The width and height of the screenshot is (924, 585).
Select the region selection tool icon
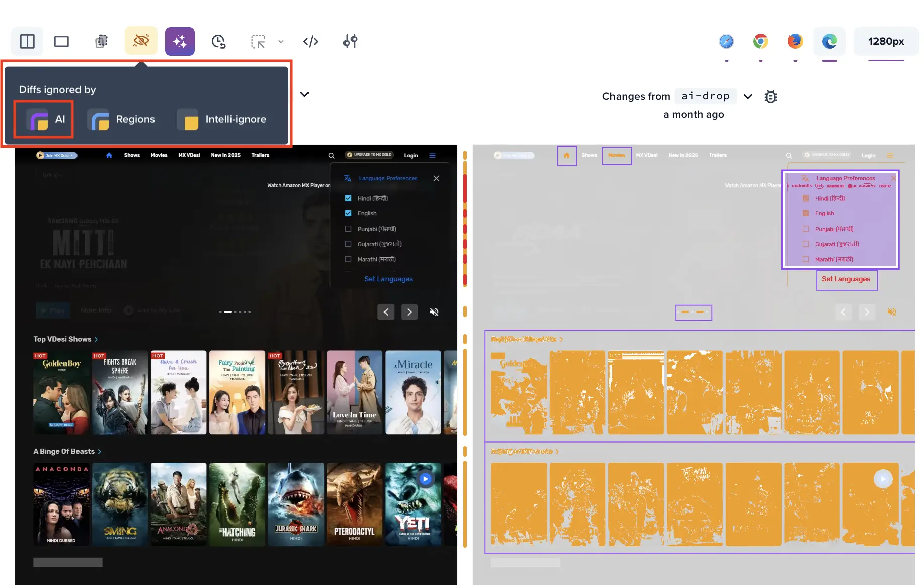pyautogui.click(x=258, y=41)
